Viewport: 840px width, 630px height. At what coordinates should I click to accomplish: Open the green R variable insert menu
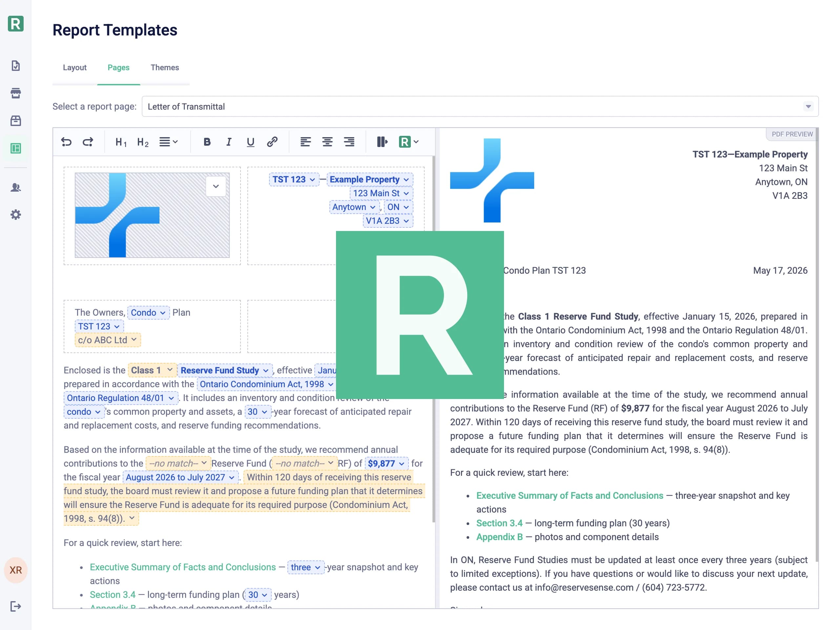click(x=409, y=142)
